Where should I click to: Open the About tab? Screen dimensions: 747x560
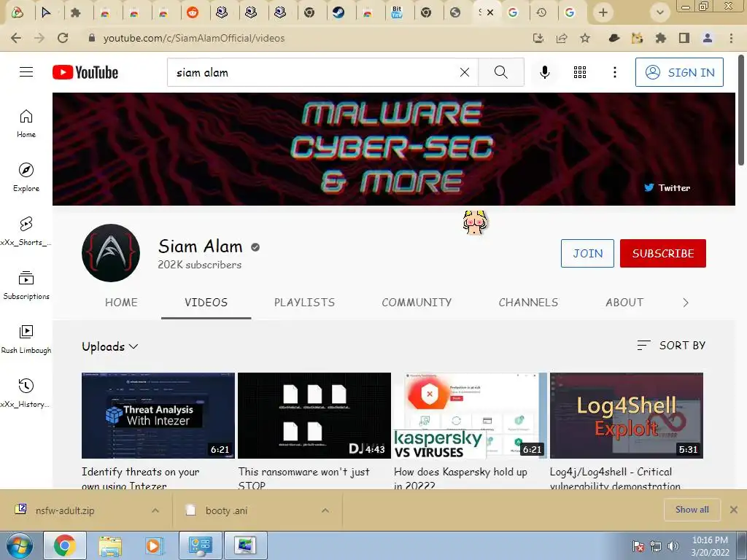(x=624, y=303)
